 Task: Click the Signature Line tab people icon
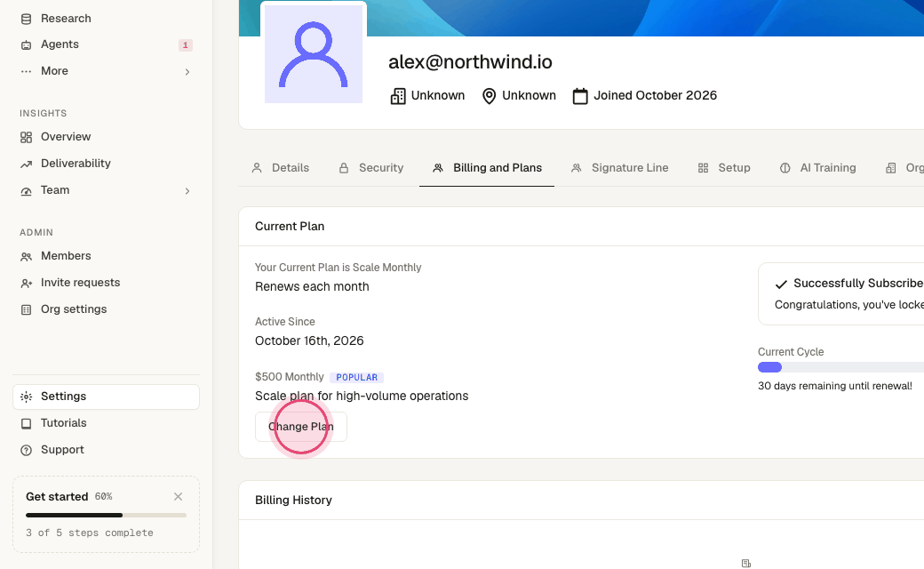pos(577,169)
